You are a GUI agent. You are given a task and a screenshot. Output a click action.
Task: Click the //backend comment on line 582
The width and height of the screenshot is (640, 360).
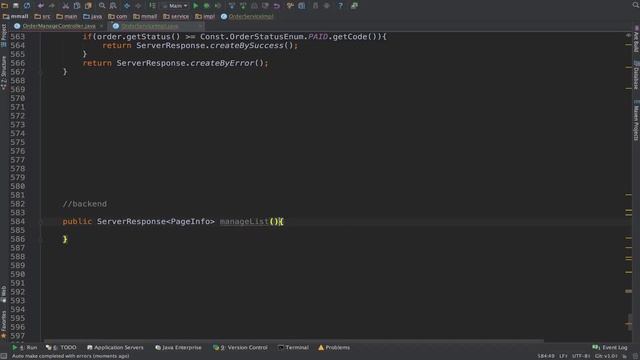pos(85,204)
